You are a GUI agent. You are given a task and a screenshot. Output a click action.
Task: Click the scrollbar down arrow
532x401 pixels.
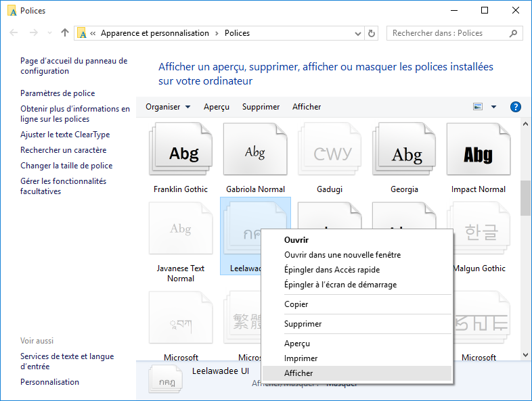[x=525, y=355]
